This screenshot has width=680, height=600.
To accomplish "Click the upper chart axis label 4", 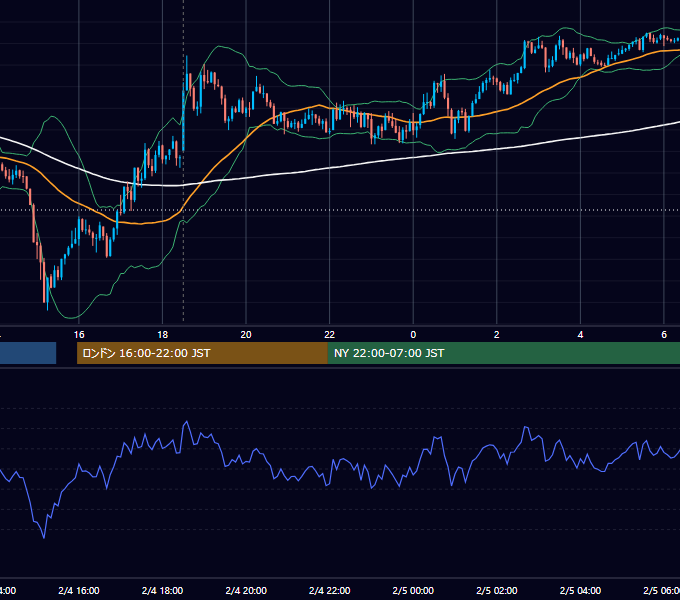I will [580, 334].
